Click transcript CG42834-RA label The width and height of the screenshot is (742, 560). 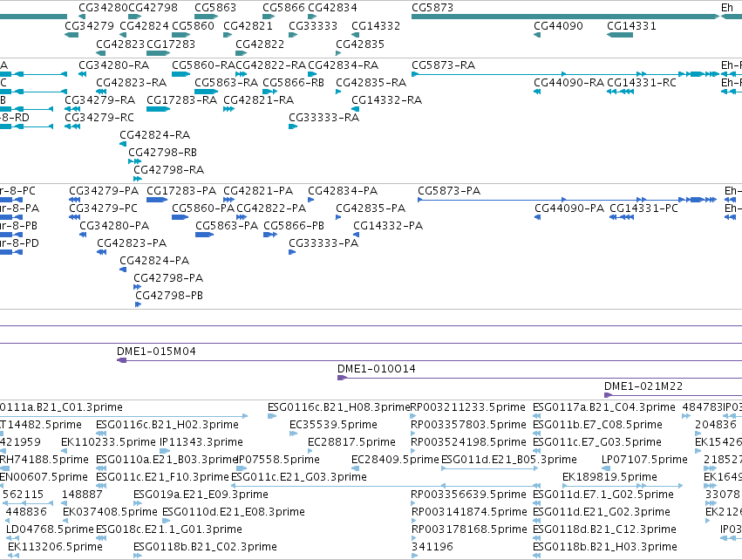[x=343, y=65]
